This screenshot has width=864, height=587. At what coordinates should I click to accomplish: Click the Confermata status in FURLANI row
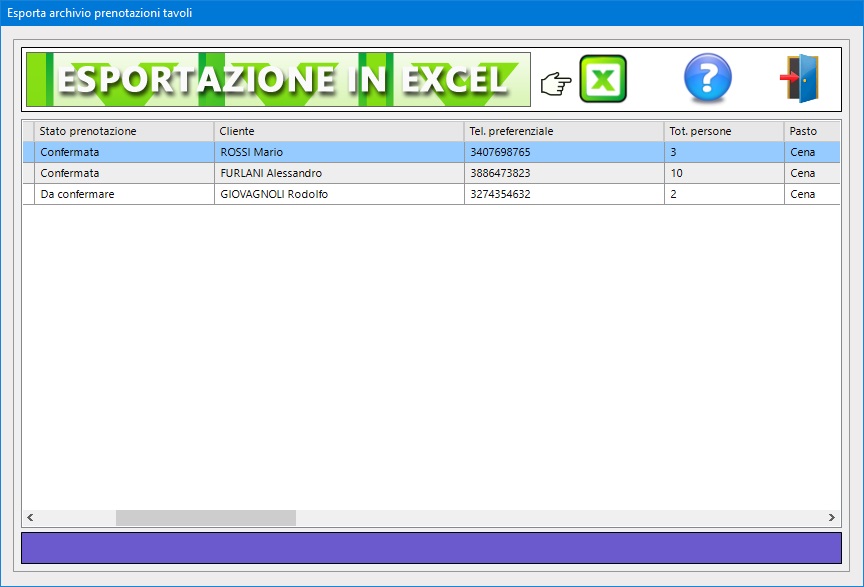tap(124, 173)
